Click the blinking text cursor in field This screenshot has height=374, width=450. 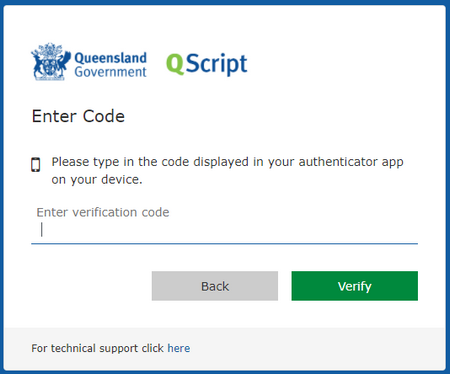point(42,230)
